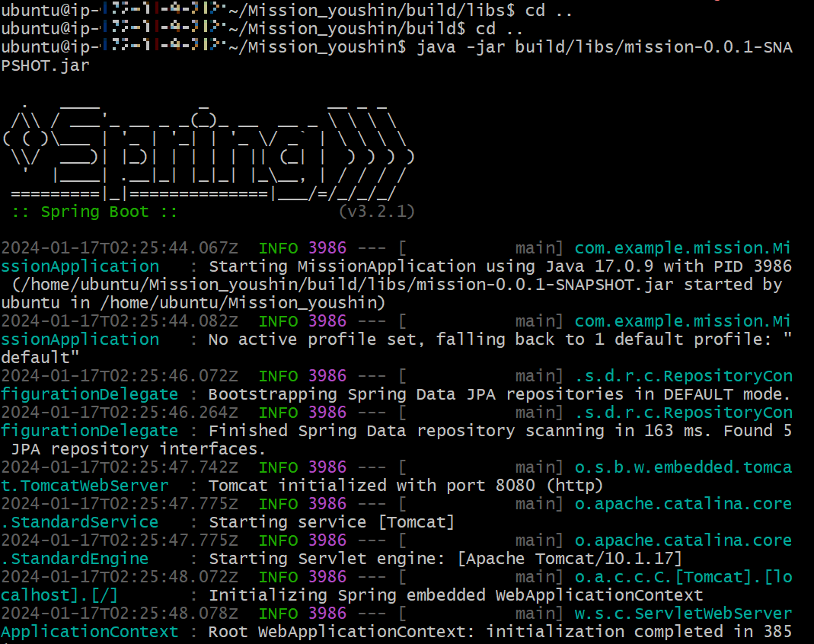Click the 'PSHOT.jar' wrapped command text
814x644 pixels.
tap(45, 65)
